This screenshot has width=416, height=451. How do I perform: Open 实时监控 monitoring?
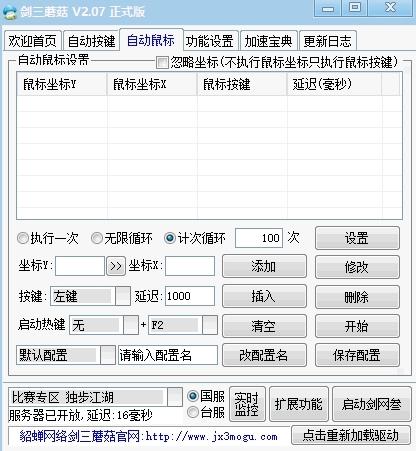pyautogui.click(x=247, y=404)
